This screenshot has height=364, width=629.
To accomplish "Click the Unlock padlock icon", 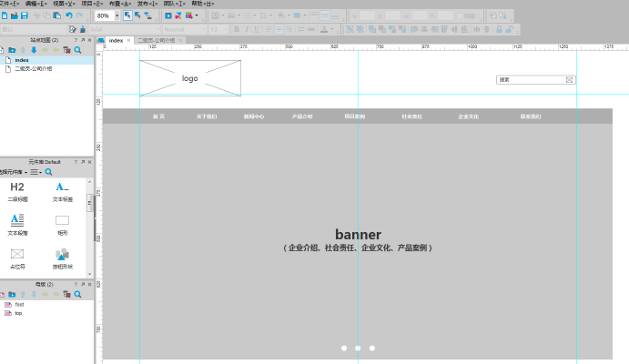I will point(509,29).
